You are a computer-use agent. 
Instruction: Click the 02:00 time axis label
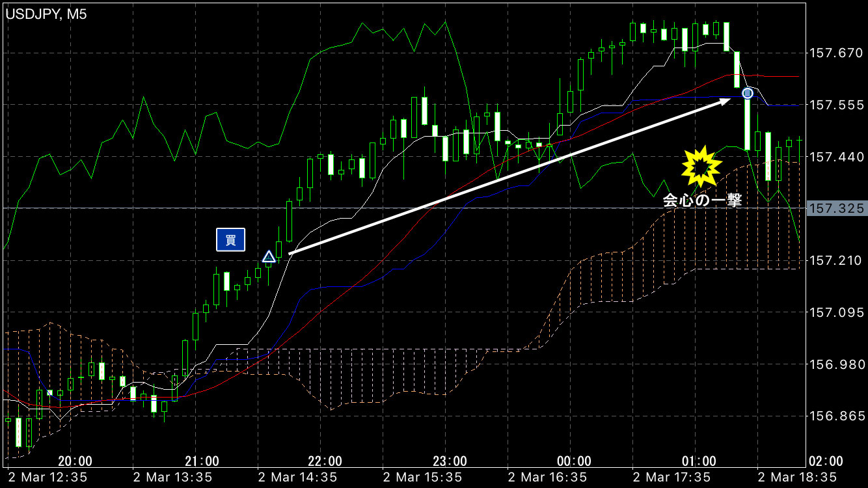click(826, 461)
